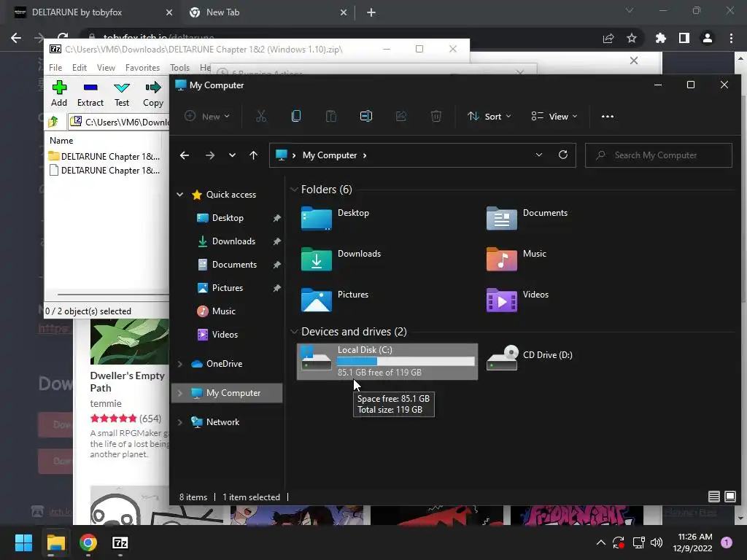The image size is (747, 560).
Task: Bookmark page with Chrome star icon
Action: click(632, 38)
